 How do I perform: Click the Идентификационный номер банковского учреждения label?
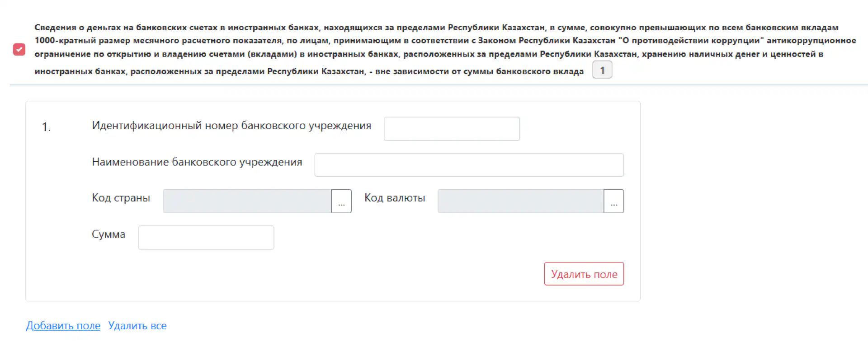coord(231,126)
